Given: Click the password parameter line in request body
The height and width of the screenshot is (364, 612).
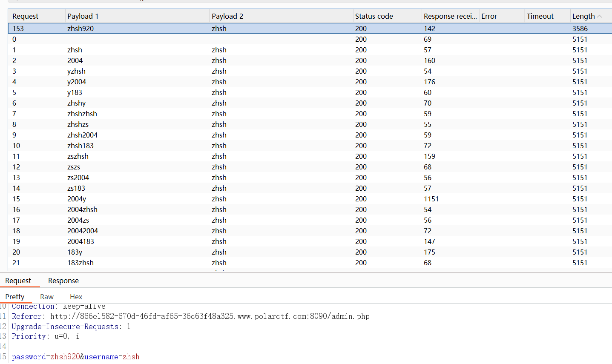Looking at the screenshot, I should pos(76,357).
